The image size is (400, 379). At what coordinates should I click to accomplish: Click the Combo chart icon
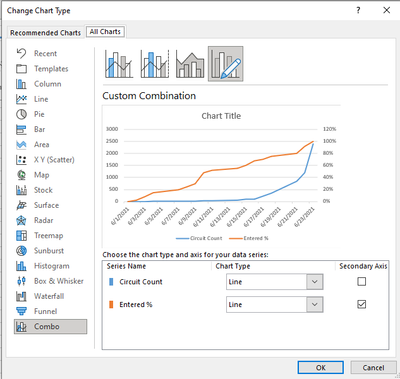click(x=21, y=327)
